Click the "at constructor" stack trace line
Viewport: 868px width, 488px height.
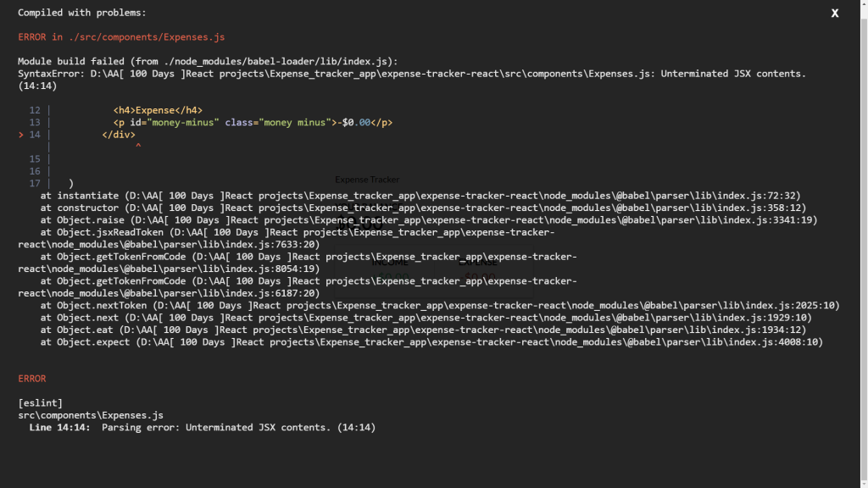423,208
